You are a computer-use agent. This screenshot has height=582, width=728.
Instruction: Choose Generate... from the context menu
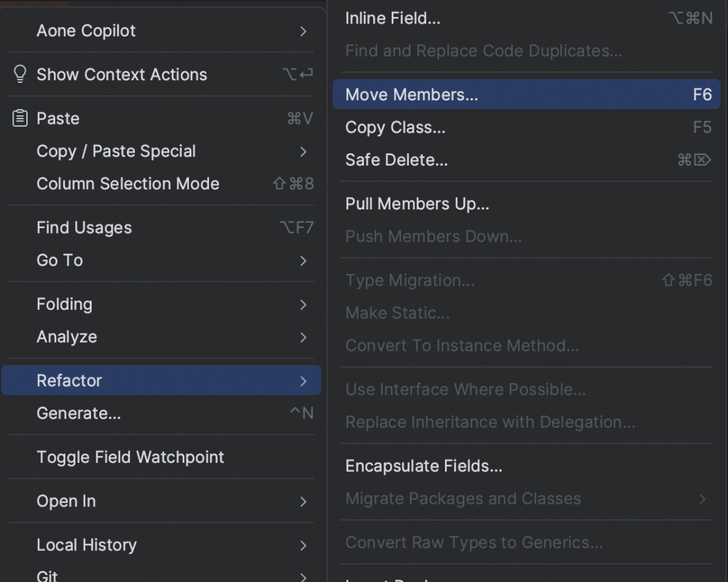[161, 413]
